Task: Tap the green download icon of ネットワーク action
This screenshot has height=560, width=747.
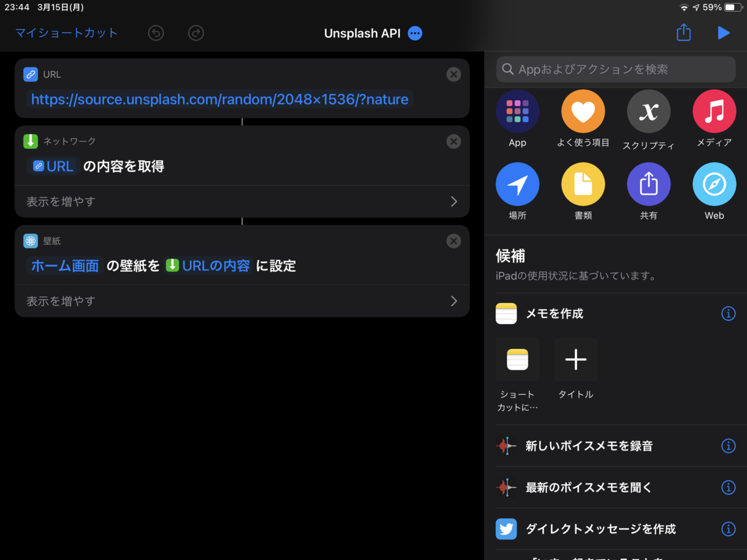Action: (x=31, y=141)
